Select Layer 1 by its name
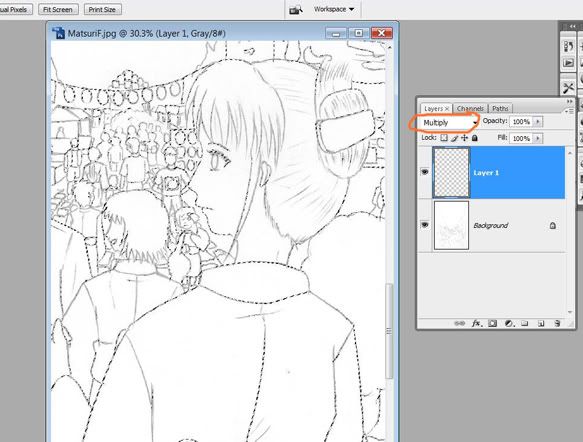 486,173
